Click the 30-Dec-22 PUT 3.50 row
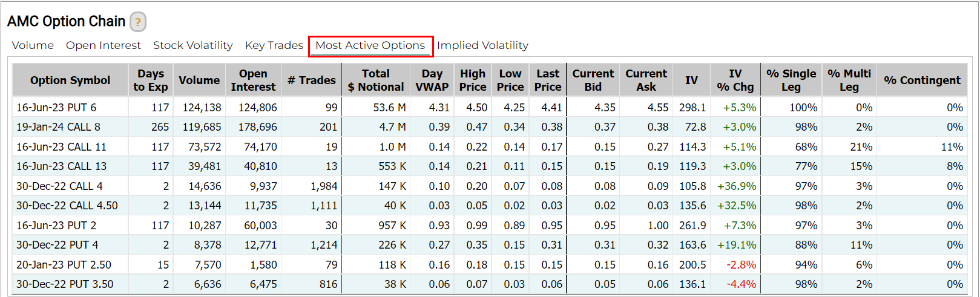Screen dimensions: 980x297 (65, 284)
